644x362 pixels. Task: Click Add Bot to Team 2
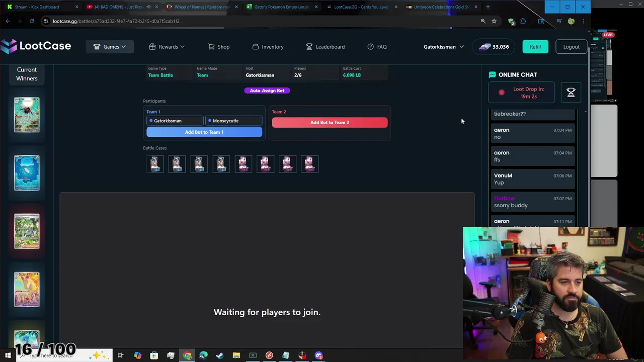tap(330, 122)
